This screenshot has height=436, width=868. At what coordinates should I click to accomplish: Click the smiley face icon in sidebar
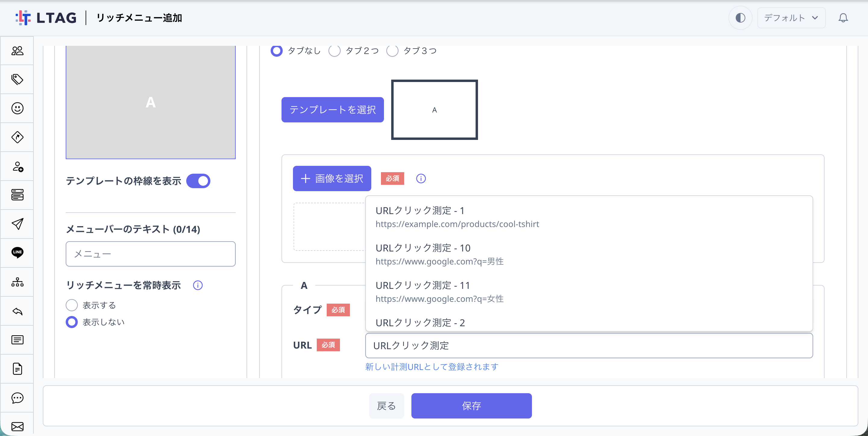(x=17, y=108)
